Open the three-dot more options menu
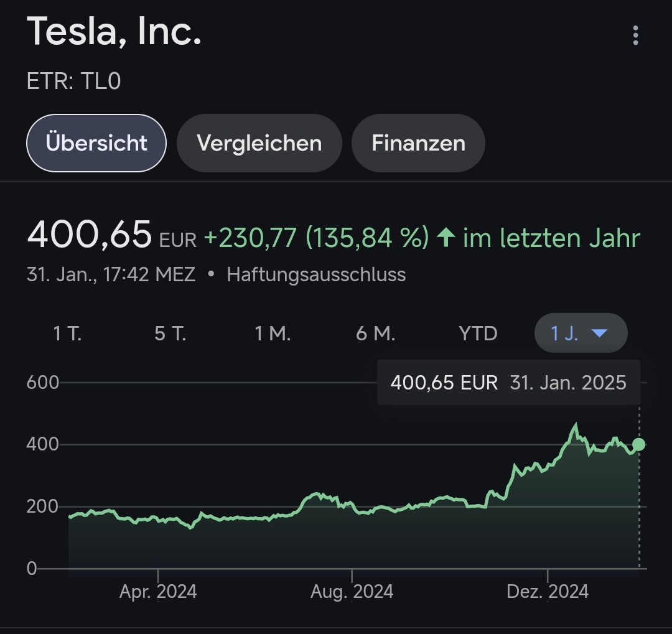 click(635, 35)
